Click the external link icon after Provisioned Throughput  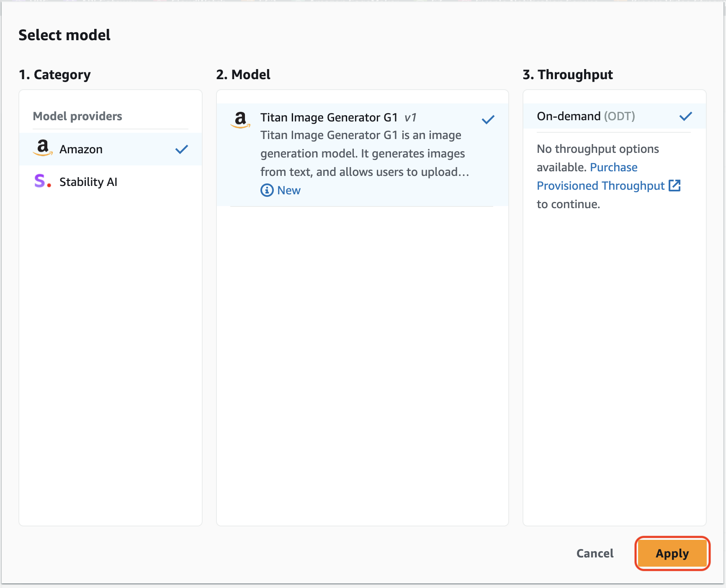(x=675, y=186)
